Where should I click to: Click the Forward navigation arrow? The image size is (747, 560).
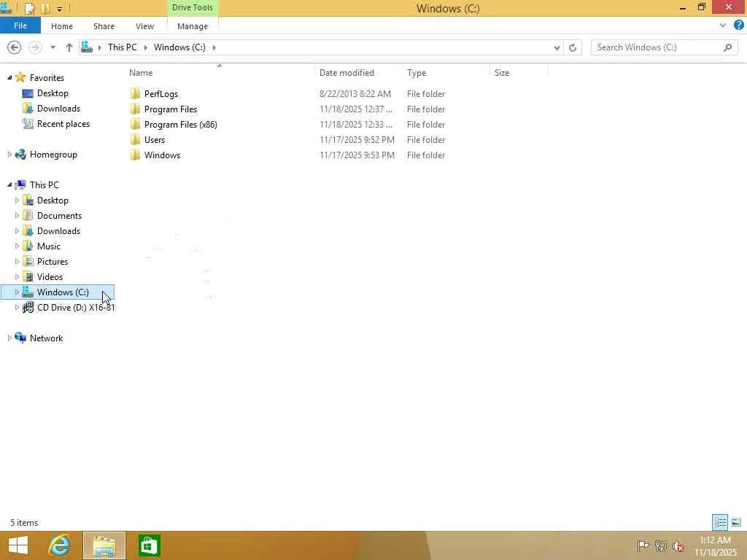tap(35, 47)
